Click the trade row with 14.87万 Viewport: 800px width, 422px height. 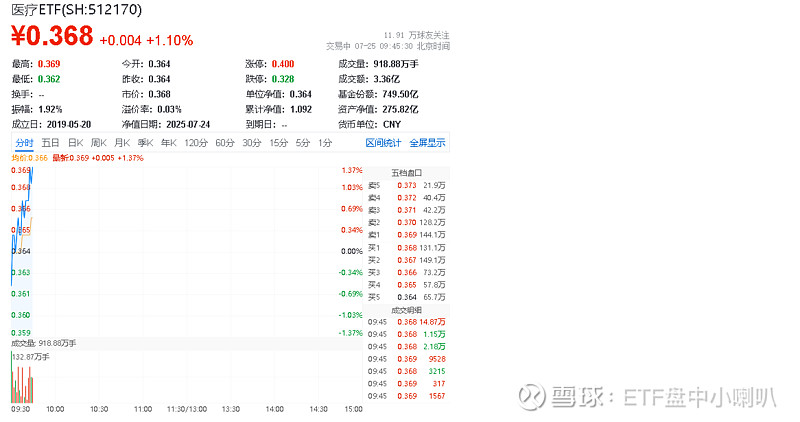point(407,322)
